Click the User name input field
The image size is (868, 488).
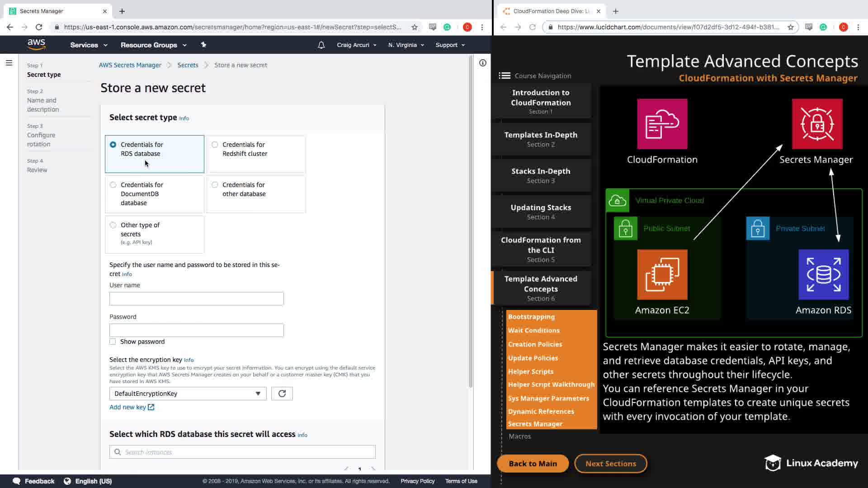(196, 299)
